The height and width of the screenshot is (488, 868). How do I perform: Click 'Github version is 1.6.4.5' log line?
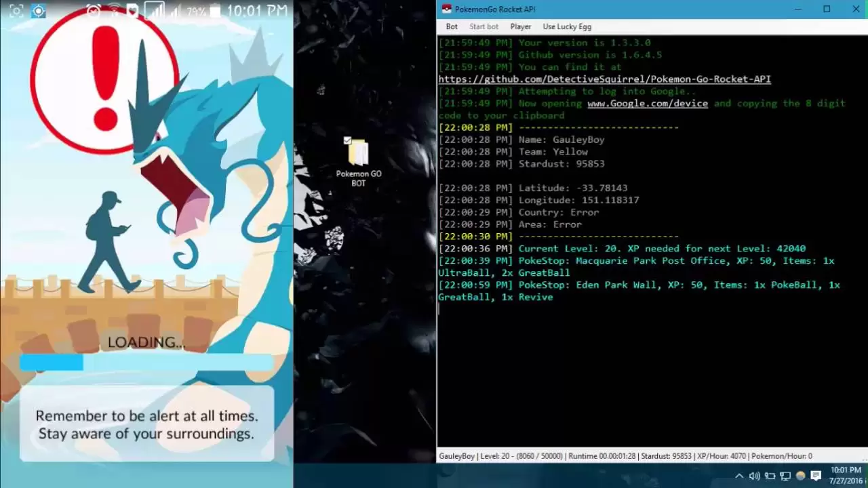tap(550, 55)
